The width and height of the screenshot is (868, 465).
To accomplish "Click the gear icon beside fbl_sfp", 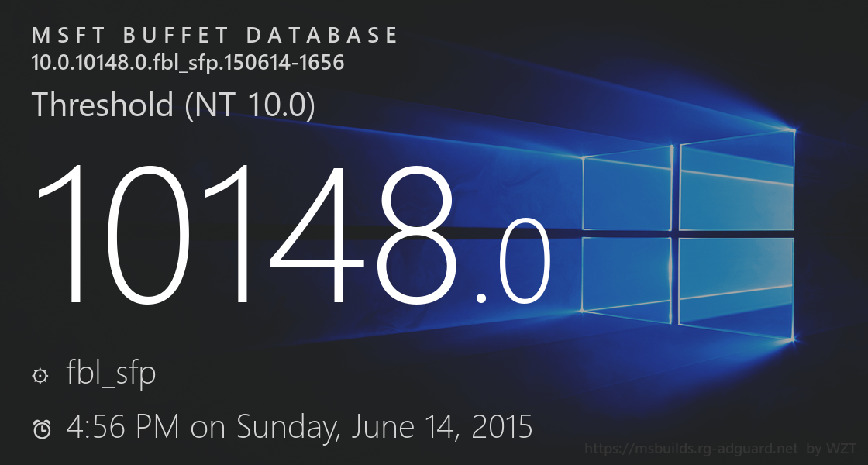I will [x=40, y=377].
